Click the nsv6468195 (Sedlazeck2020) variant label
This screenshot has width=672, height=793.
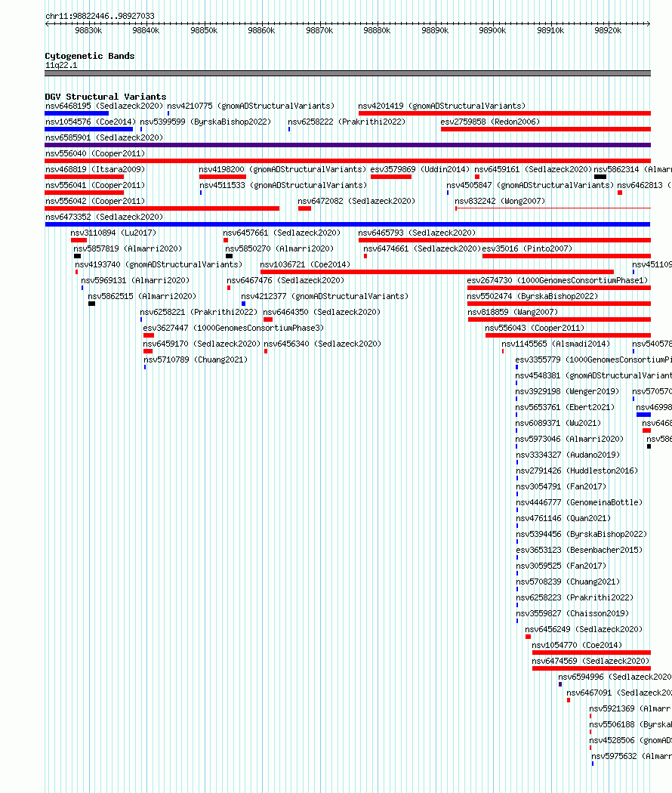pos(104,106)
